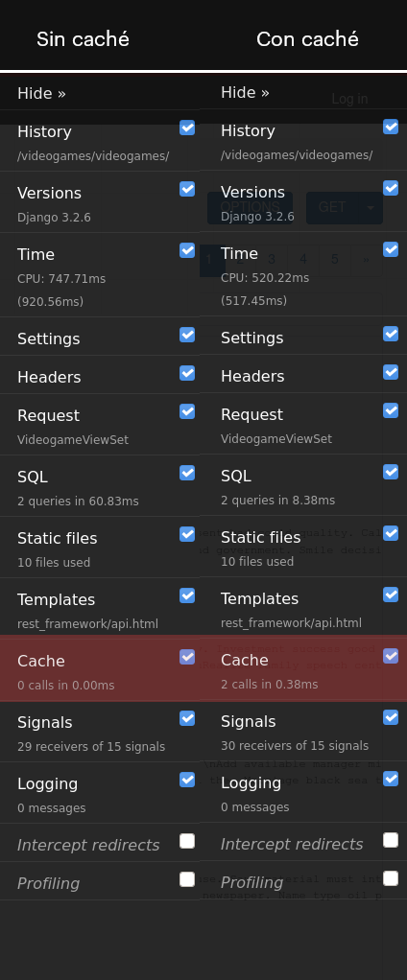Viewport: 407px width, 980px height.
Task: Go to pagination page 5
Action: tap(334, 259)
